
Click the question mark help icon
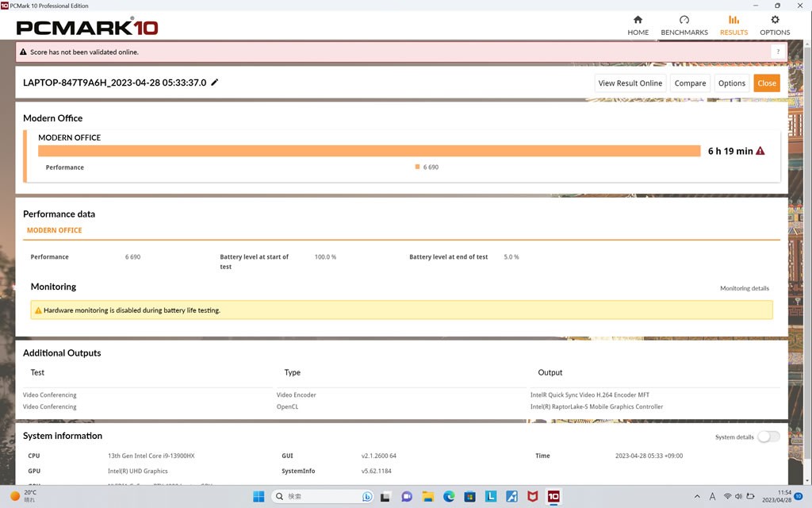(778, 52)
